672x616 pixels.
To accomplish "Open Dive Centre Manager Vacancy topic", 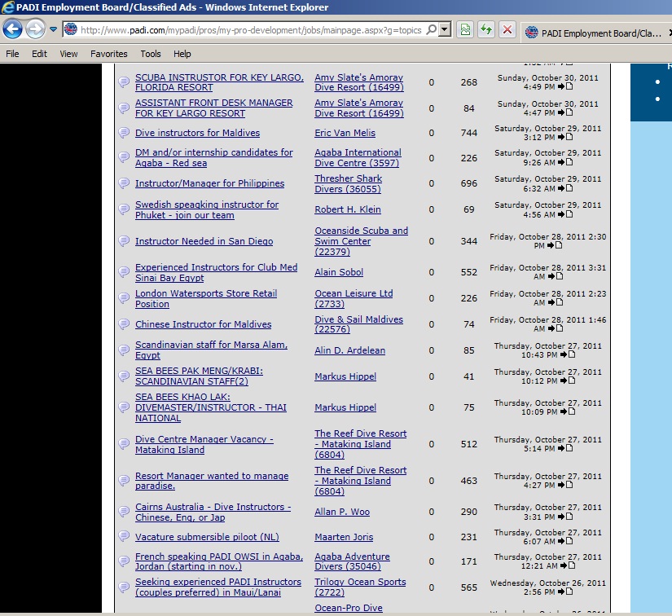I will [x=204, y=445].
